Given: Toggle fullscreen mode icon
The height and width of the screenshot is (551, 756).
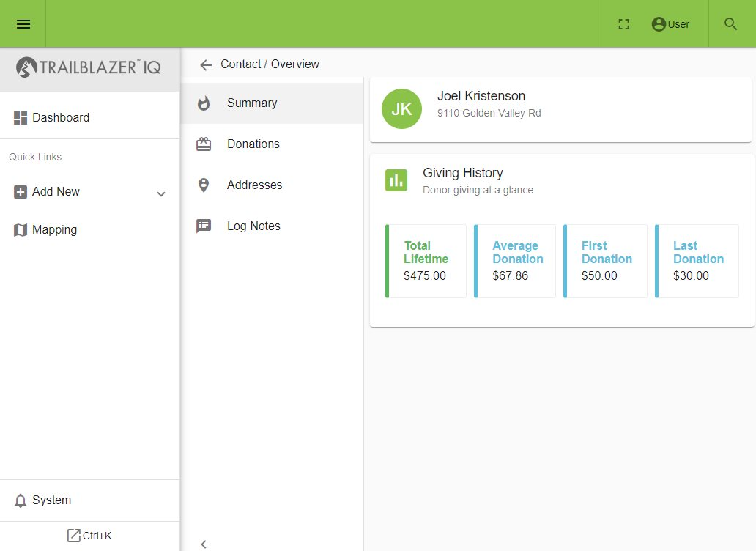Looking at the screenshot, I should (624, 24).
